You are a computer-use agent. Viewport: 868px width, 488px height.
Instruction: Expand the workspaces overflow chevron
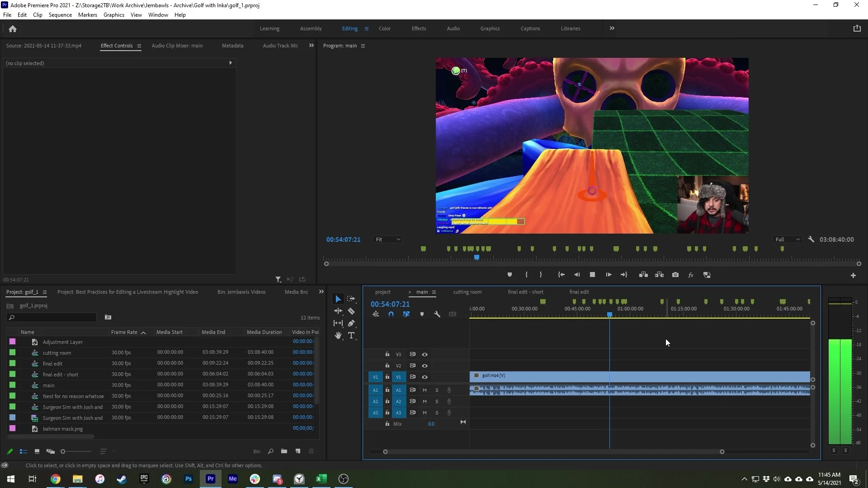(x=612, y=28)
